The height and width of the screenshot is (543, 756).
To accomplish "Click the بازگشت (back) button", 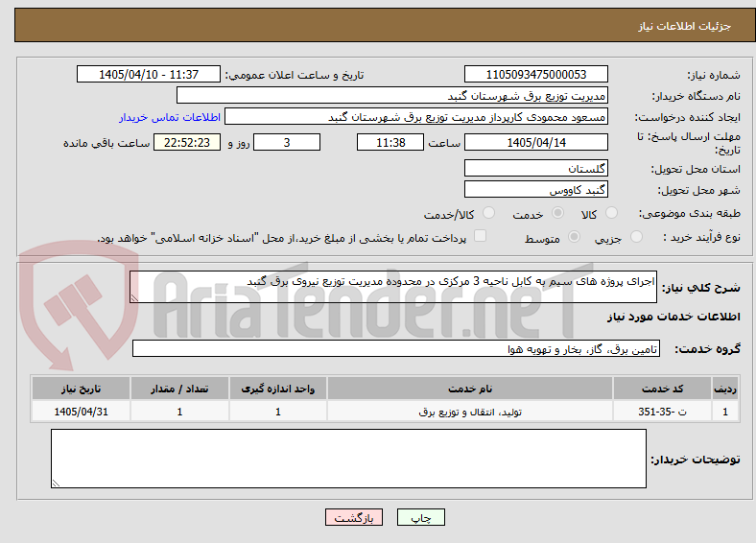I will 353,517.
